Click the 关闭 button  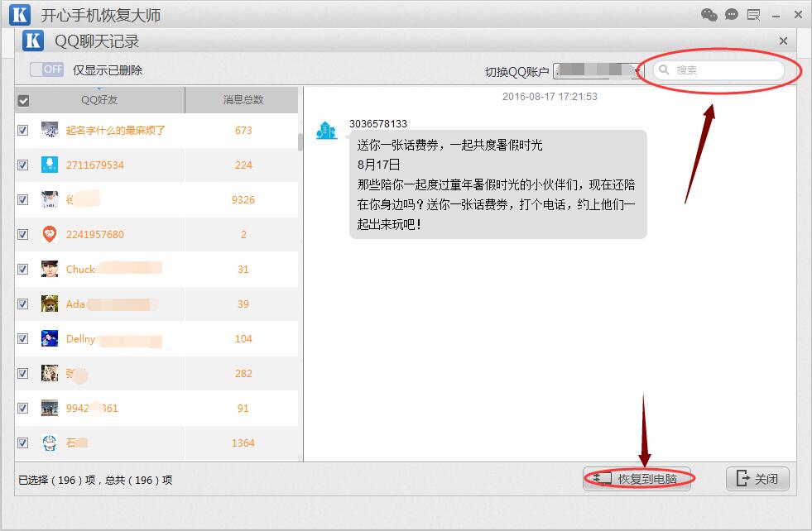click(x=757, y=479)
